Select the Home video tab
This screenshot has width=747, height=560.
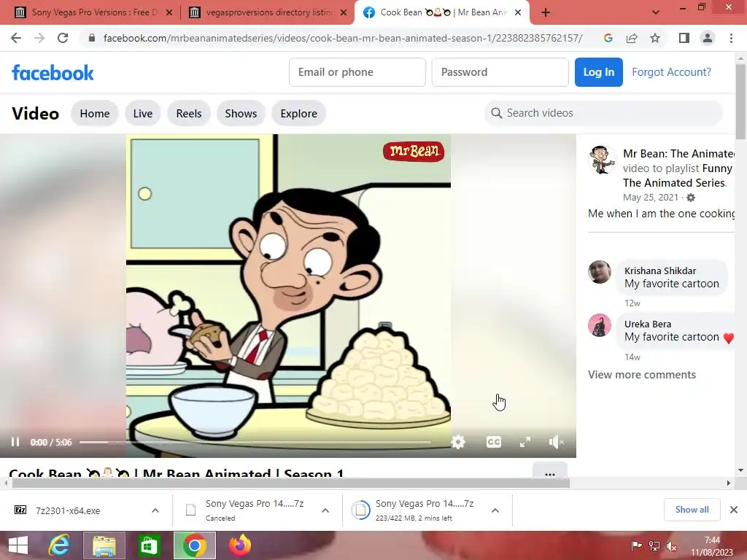95,113
